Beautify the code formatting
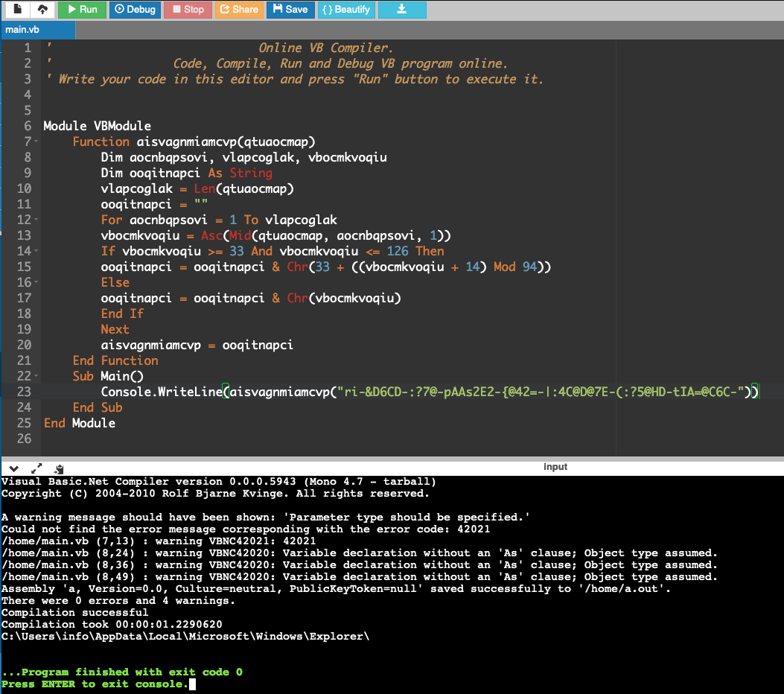Image resolution: width=784 pixels, height=694 pixels. coord(346,10)
